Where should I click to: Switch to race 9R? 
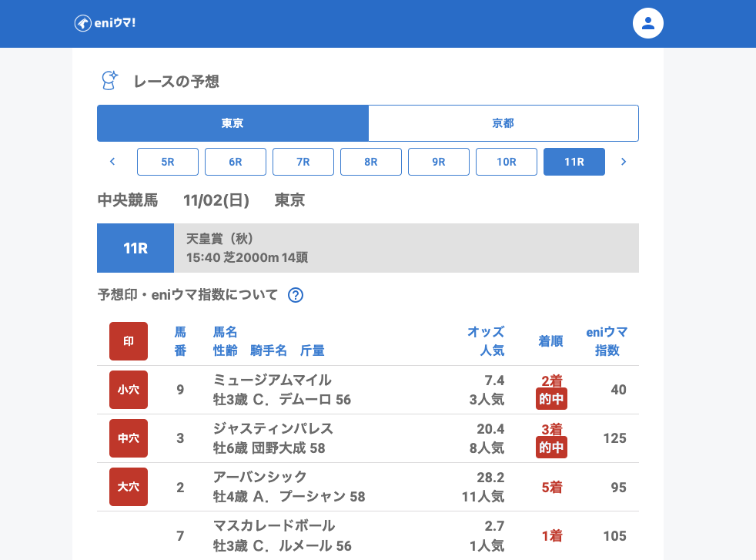439,162
